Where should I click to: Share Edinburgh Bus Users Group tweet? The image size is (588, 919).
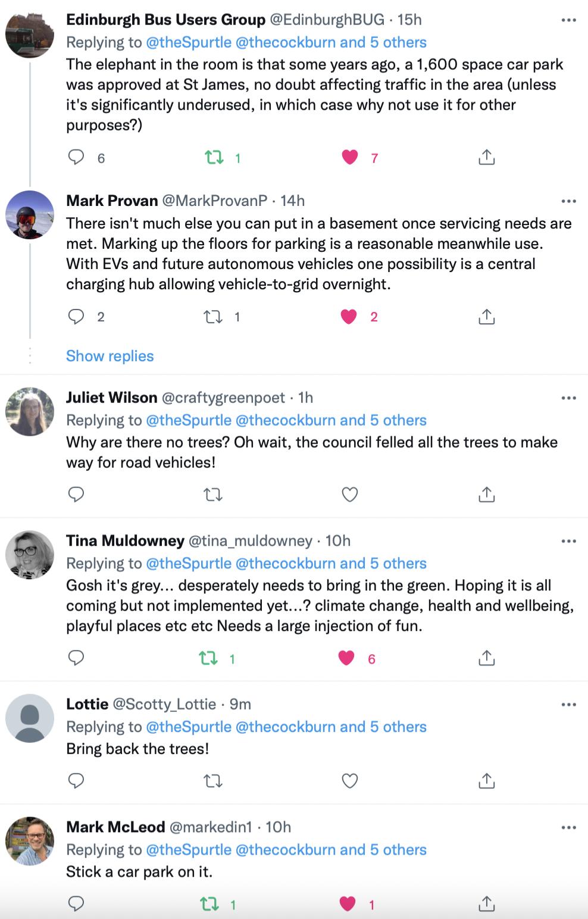tap(486, 157)
